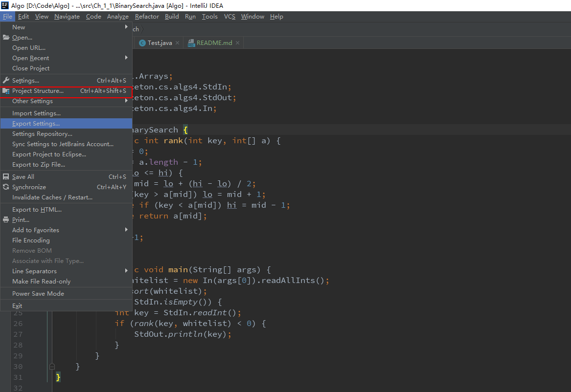Screen dimensions: 571x392
Task: Click the Synchronize refresh icon
Action: pos(6,187)
